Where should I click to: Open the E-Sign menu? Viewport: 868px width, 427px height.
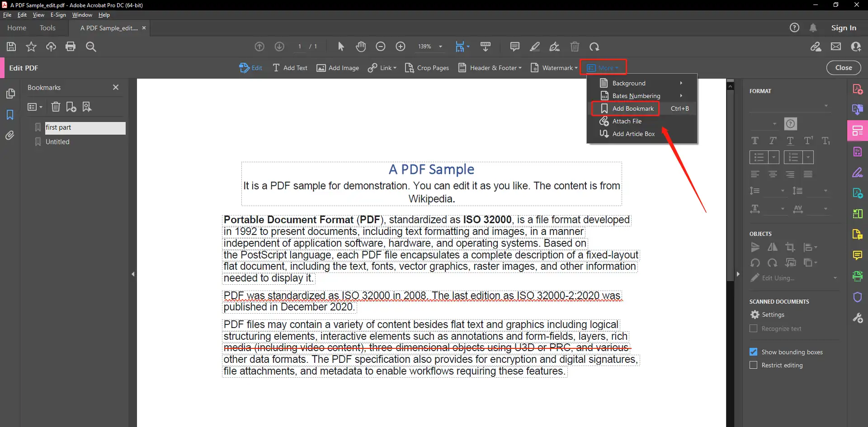[58, 15]
